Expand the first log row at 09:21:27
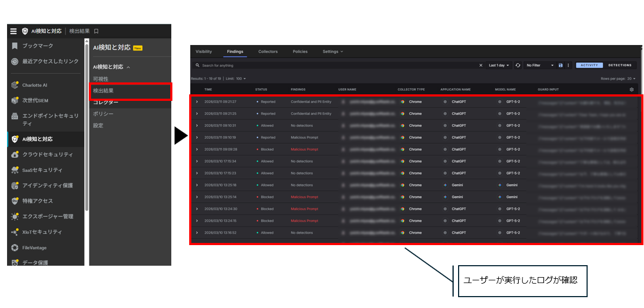Image resolution: width=644 pixels, height=308 pixels. coord(197,102)
